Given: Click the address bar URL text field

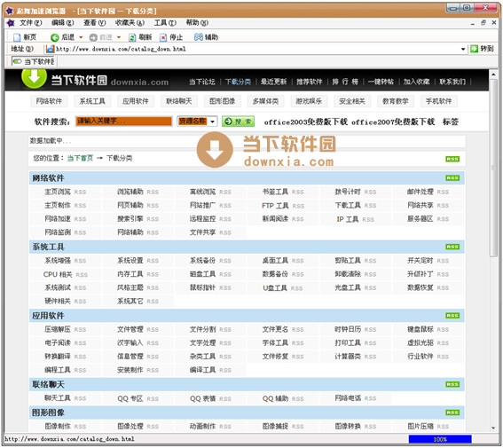Looking at the screenshot, I should pyautogui.click(x=256, y=49).
